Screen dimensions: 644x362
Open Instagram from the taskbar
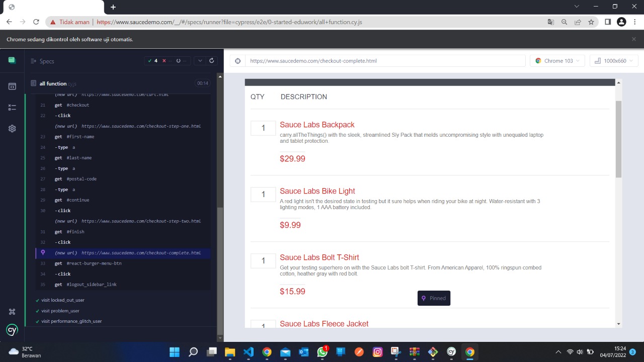click(377, 352)
